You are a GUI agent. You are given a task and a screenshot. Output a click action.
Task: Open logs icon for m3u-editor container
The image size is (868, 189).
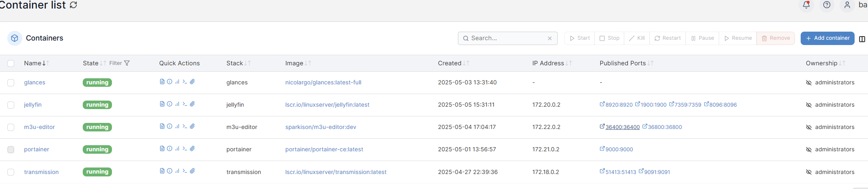162,126
